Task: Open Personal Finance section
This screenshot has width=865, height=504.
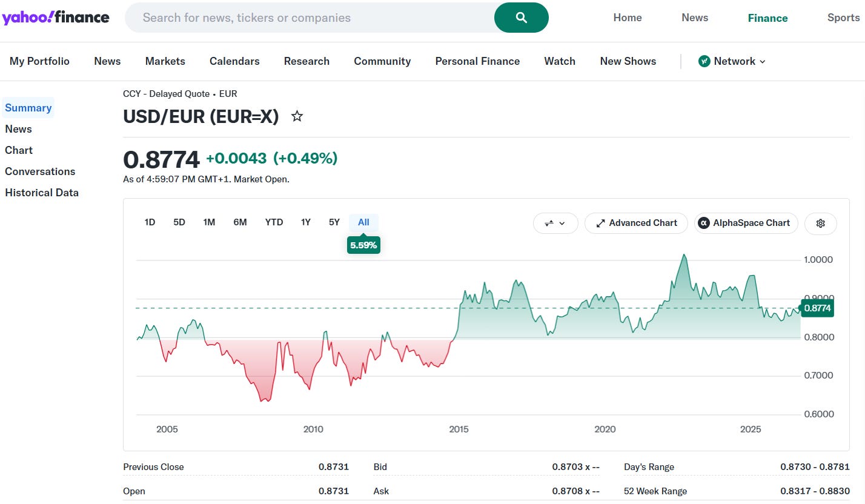Action: (477, 61)
